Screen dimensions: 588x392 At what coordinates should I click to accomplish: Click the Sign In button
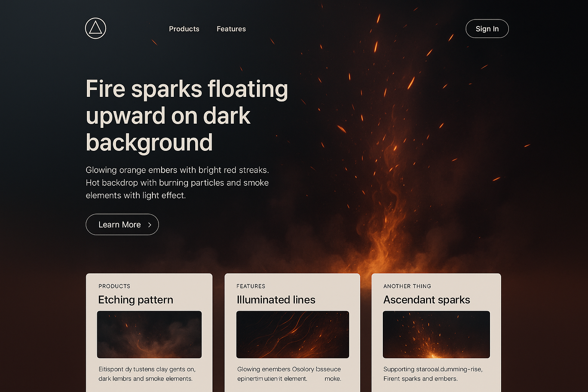pos(487,29)
